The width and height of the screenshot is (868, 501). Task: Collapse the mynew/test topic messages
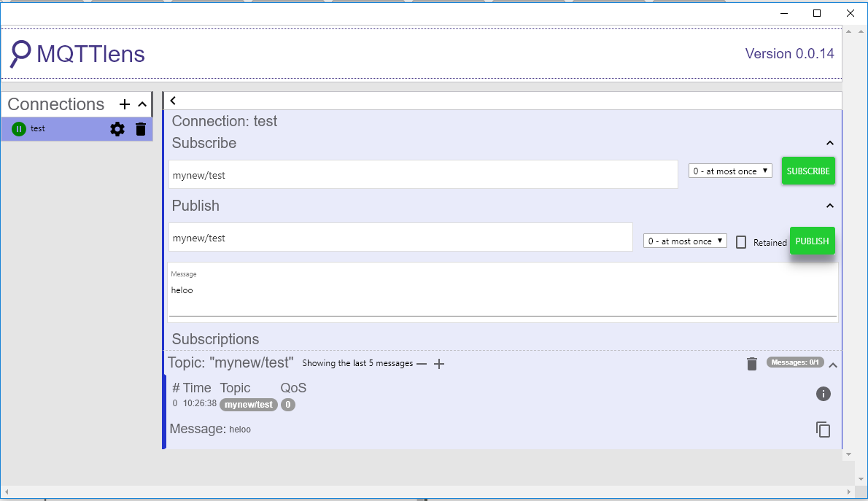point(832,365)
